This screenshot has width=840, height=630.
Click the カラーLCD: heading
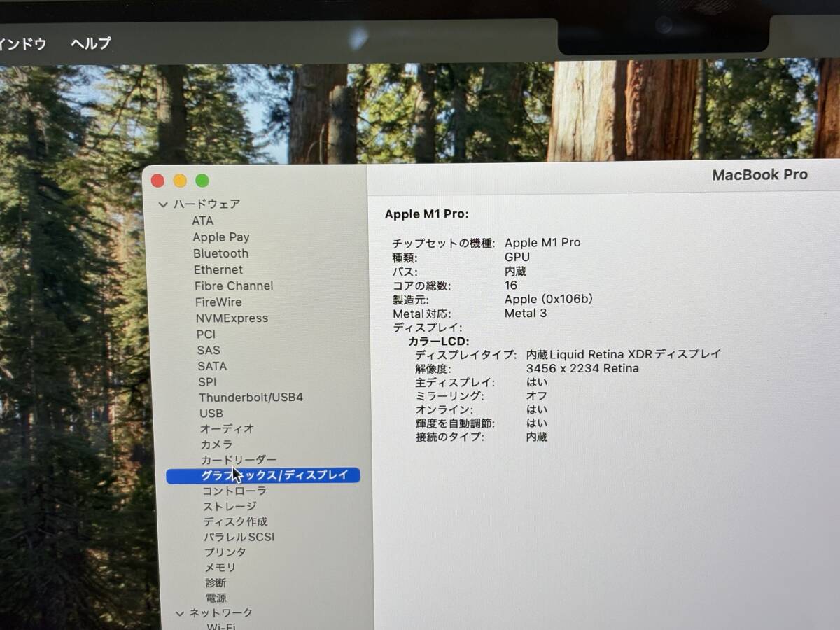[439, 342]
